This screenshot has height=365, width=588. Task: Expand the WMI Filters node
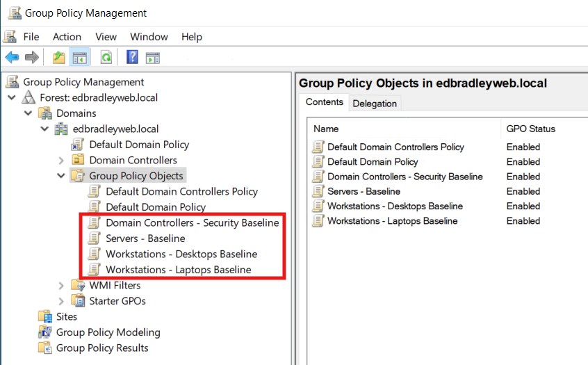click(61, 286)
